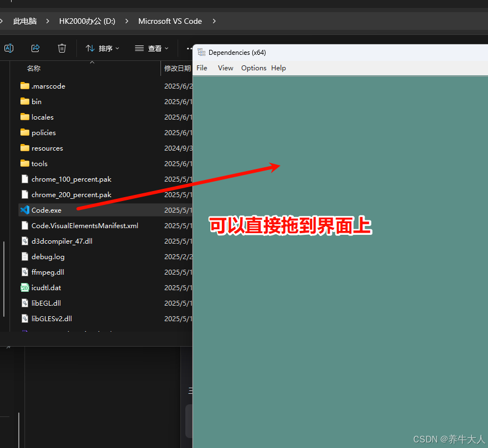
Task: Open the 排序 sort dropdown
Action: click(x=102, y=48)
